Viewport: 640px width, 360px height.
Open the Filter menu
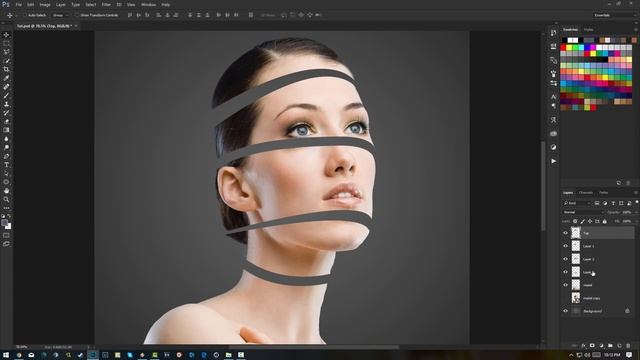point(106,4)
